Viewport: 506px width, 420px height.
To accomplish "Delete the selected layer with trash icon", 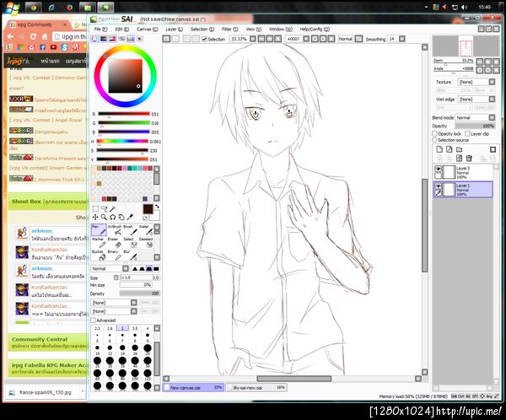I will (469, 159).
